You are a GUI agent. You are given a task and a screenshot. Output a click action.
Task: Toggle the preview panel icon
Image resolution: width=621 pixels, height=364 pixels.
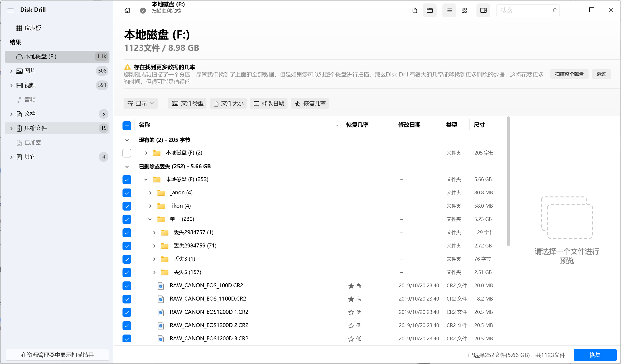click(483, 10)
